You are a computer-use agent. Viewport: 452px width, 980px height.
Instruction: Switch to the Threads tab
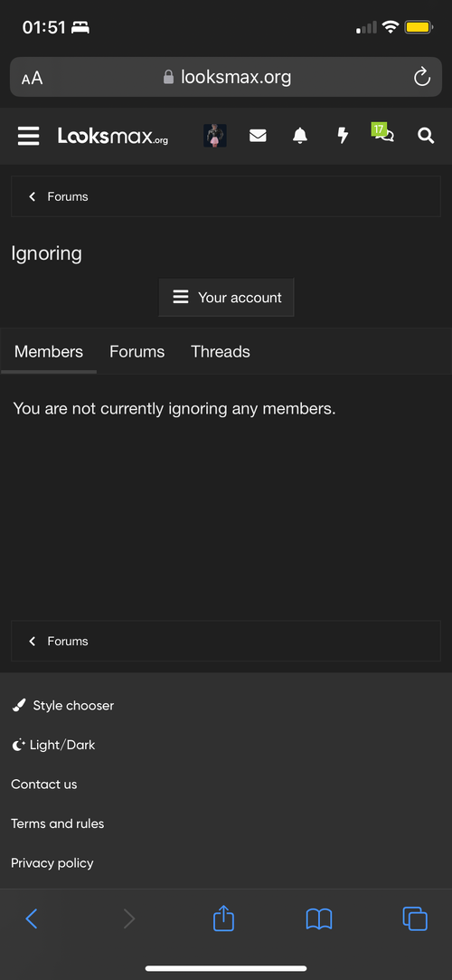tap(221, 352)
